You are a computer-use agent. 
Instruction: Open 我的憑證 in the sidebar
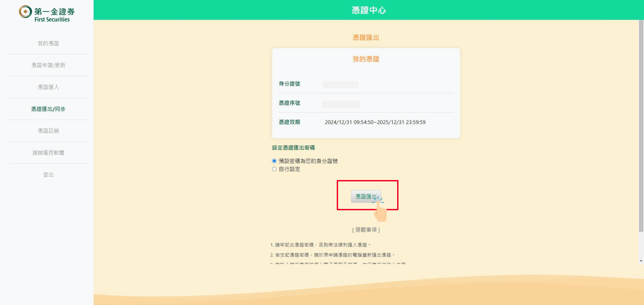click(x=48, y=43)
